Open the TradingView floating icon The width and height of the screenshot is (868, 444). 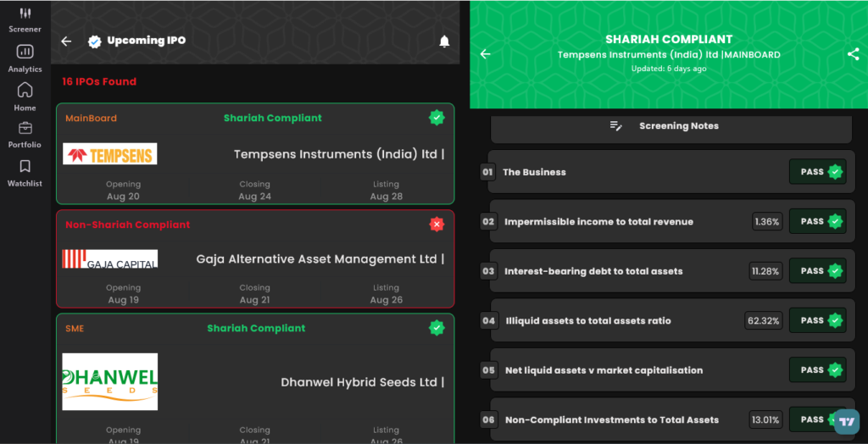coord(846,421)
